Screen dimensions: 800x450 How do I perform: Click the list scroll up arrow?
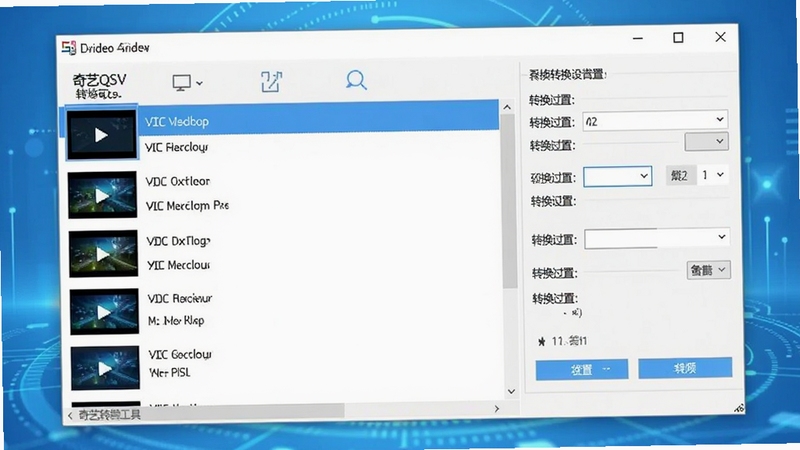(x=507, y=107)
